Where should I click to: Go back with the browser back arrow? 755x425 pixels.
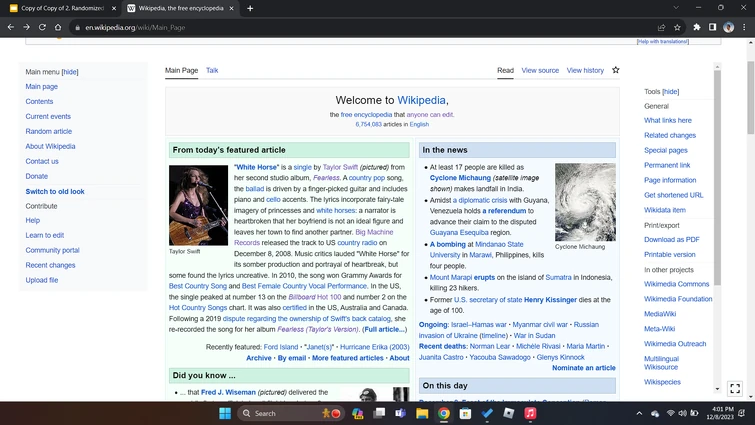[11, 27]
